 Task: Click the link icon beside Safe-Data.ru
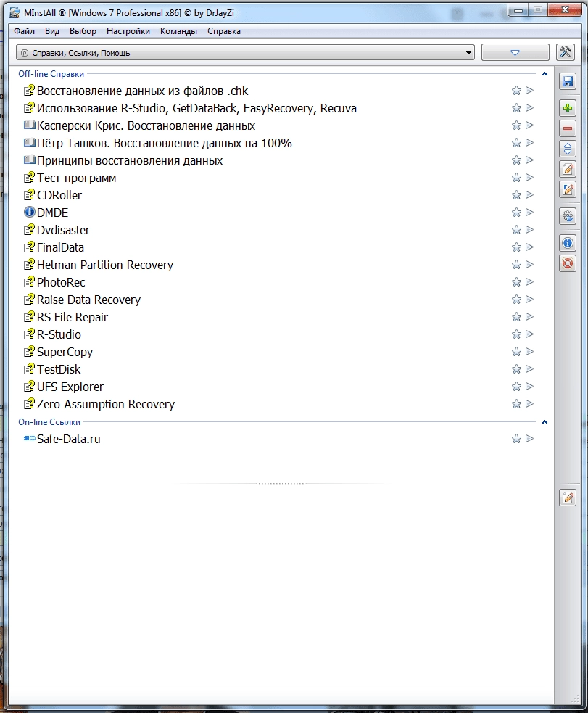(29, 438)
